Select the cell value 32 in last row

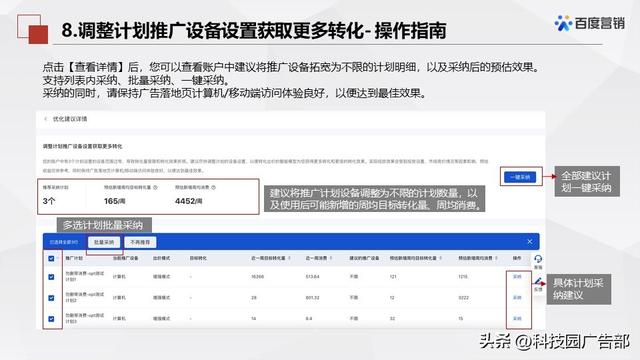392,318
